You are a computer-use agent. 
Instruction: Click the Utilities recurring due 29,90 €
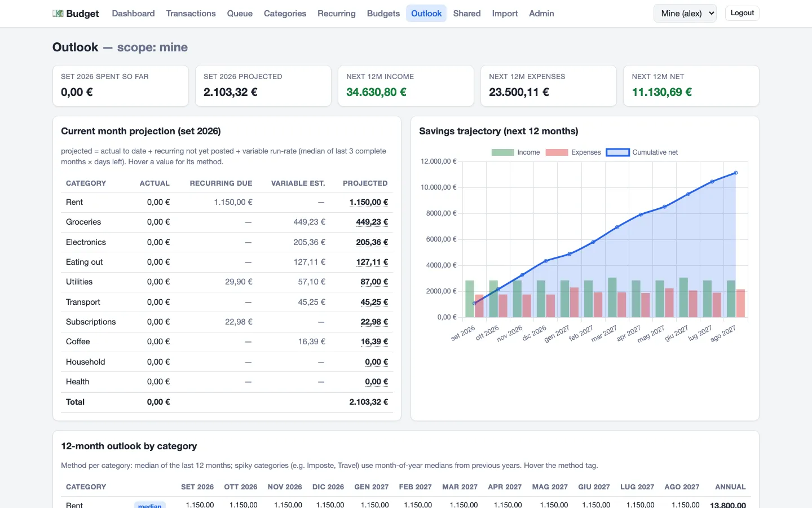(239, 282)
